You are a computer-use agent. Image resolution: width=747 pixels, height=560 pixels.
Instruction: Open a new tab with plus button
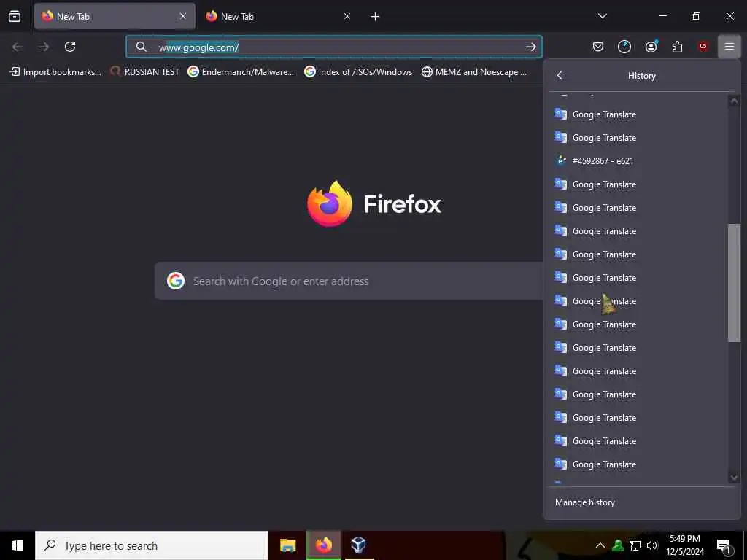click(x=376, y=17)
